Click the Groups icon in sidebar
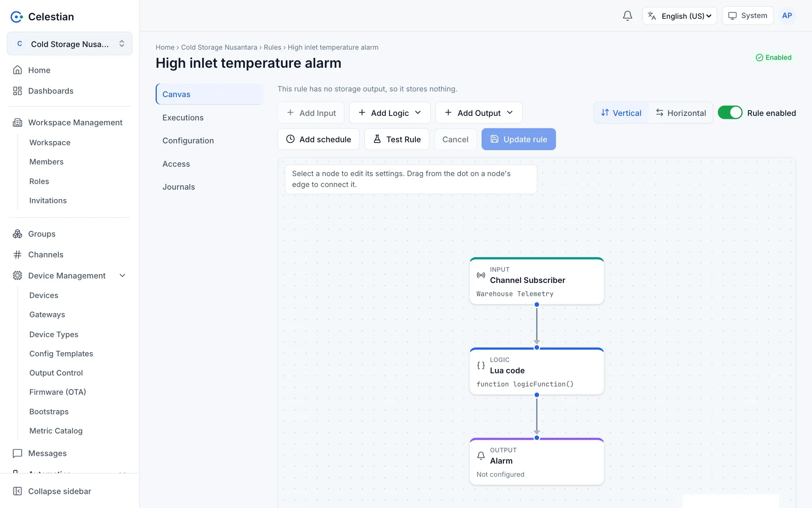 click(17, 234)
